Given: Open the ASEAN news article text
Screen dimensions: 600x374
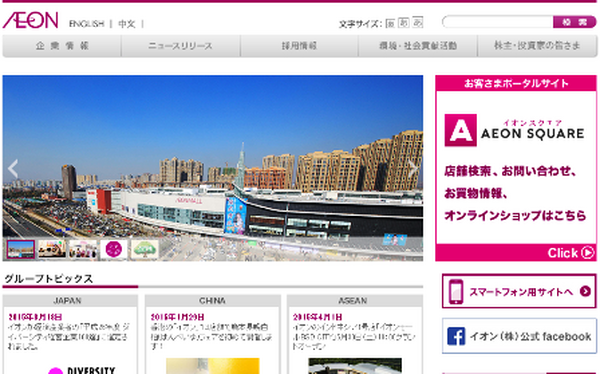Looking at the screenshot, I should tap(354, 337).
